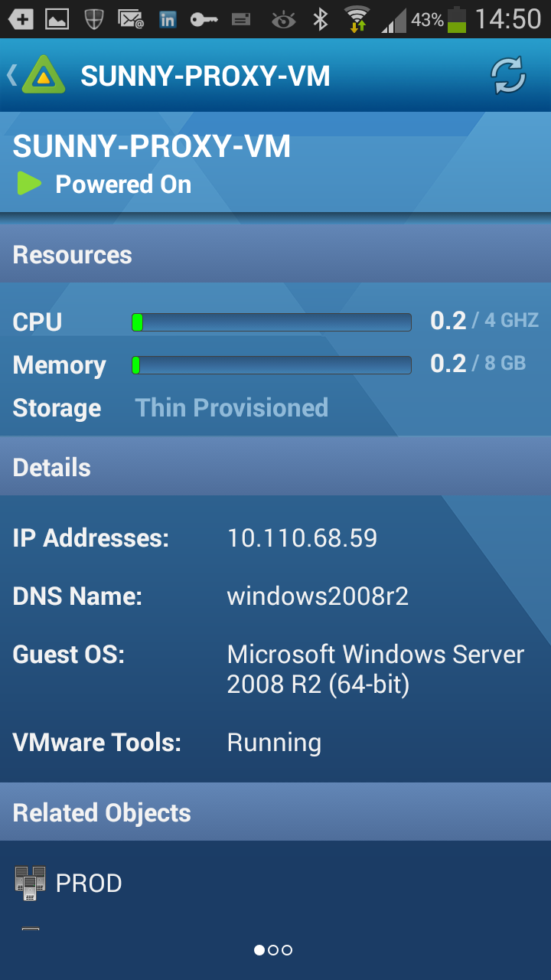Tap the PROD cluster icon
The image size is (551, 980).
click(x=30, y=883)
